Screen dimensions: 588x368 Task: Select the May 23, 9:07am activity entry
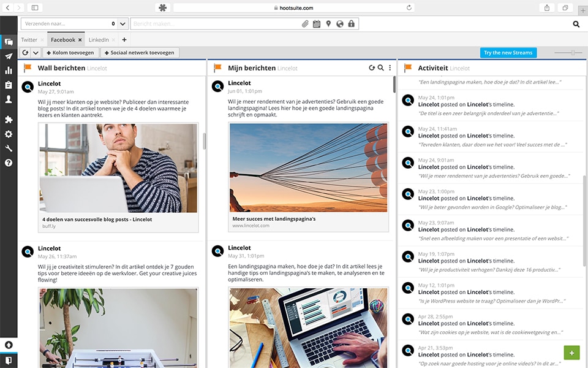pos(491,230)
